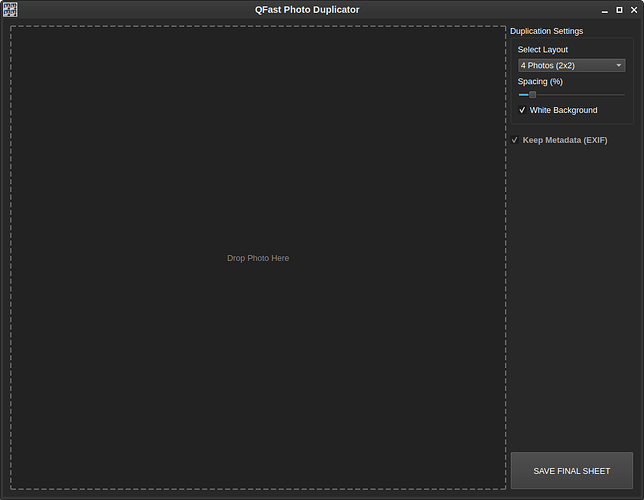The height and width of the screenshot is (500, 644).
Task: Uncheck the White Background checkmark
Action: pyautogui.click(x=522, y=110)
